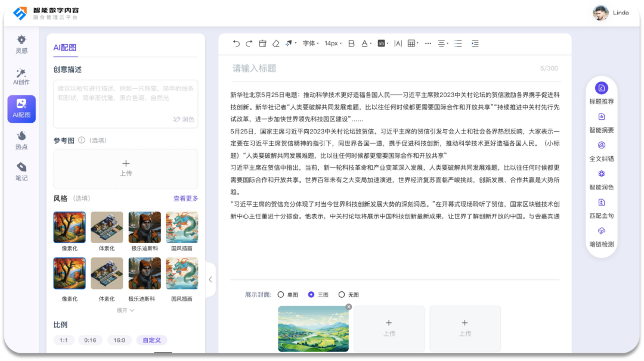Open the 字体 font dropdown

pyautogui.click(x=310, y=43)
